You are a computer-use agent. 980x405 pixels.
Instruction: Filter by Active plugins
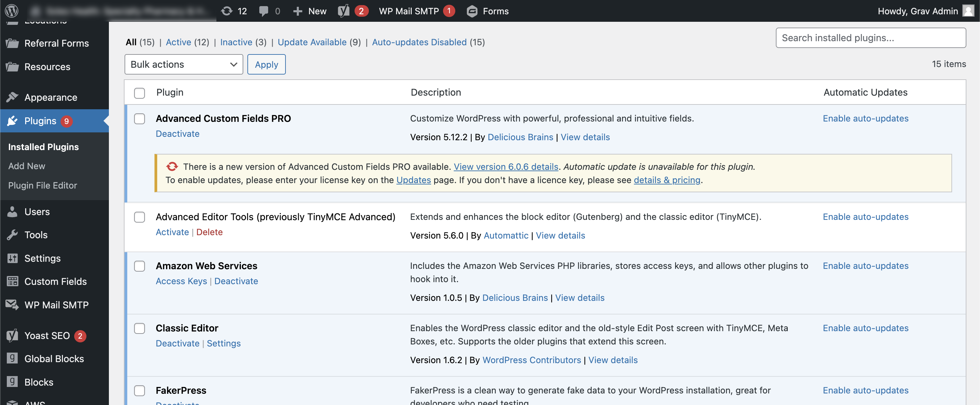pos(178,42)
